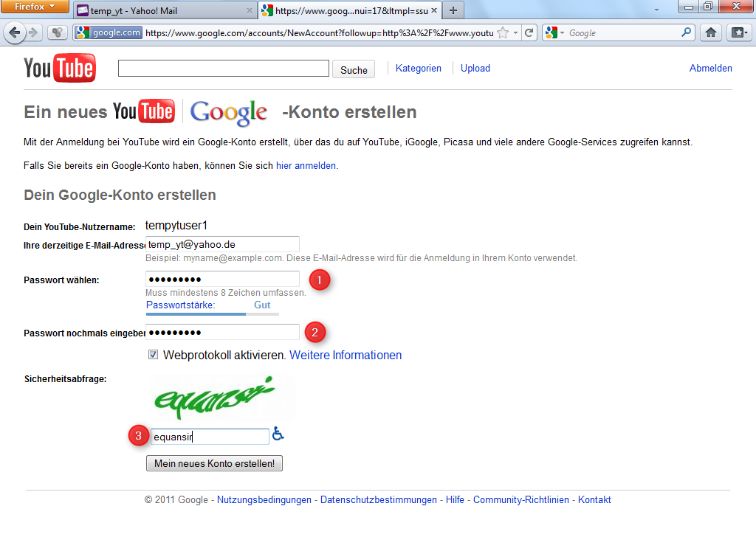Open the home page icon
This screenshot has width=756, height=537.
click(x=710, y=32)
